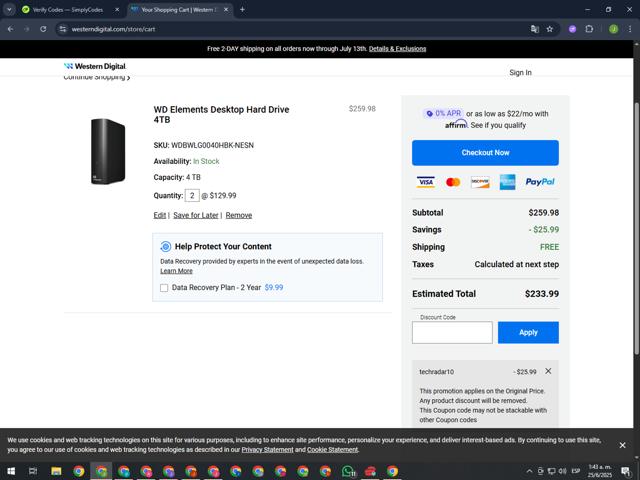Click the Quantity box showing 2
640x480 pixels.
pyautogui.click(x=192, y=196)
